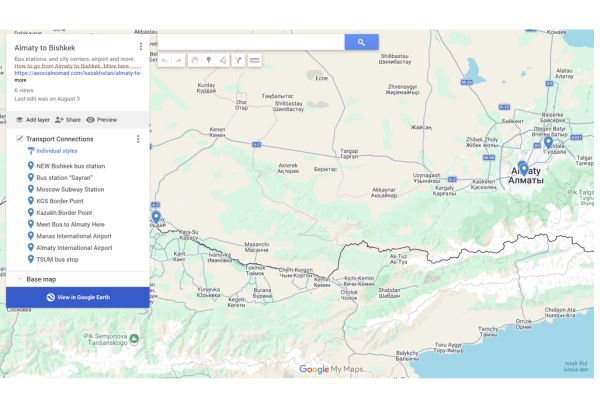Click the pin icon beside Meet Bus to Almaty Here
The width and height of the screenshot is (600, 400).
coord(31,224)
